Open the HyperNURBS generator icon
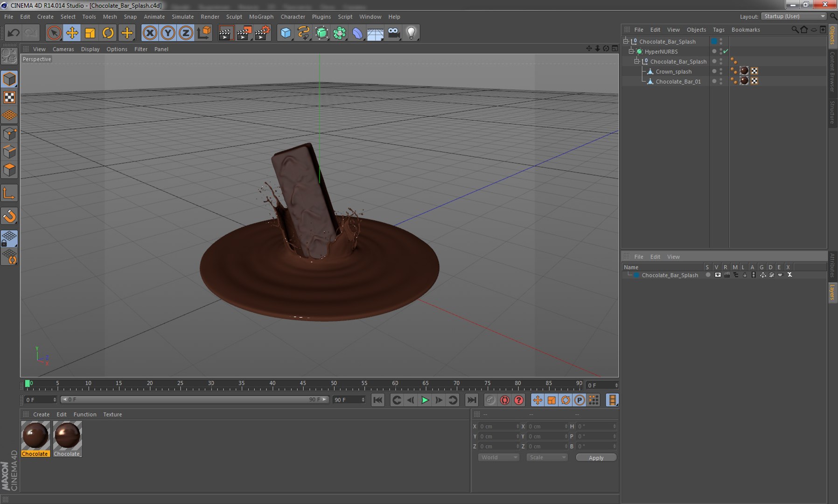 tap(321, 33)
